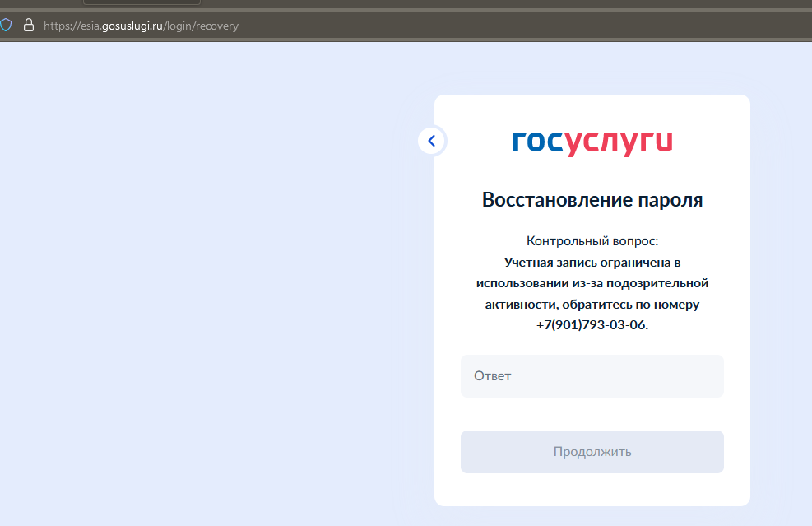Click the Восстановление пароля heading

click(x=592, y=199)
